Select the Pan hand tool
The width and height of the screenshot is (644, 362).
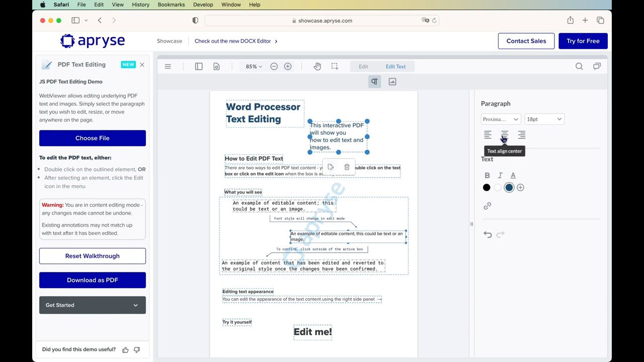click(x=317, y=66)
